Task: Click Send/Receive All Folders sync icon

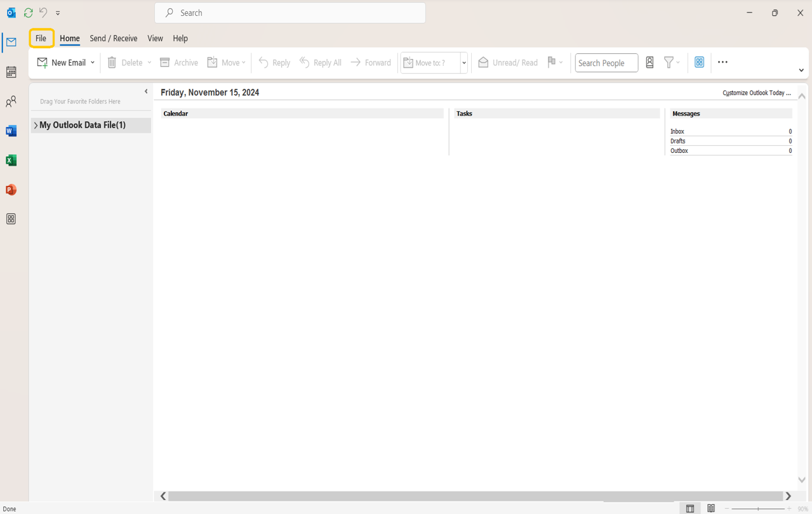Action: coord(28,13)
